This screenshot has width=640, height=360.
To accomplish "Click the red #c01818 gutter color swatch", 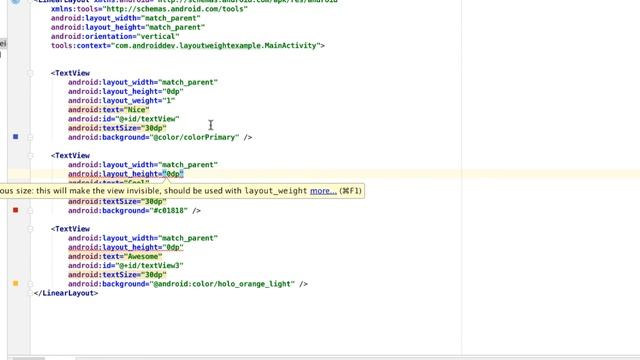I will tap(16, 210).
